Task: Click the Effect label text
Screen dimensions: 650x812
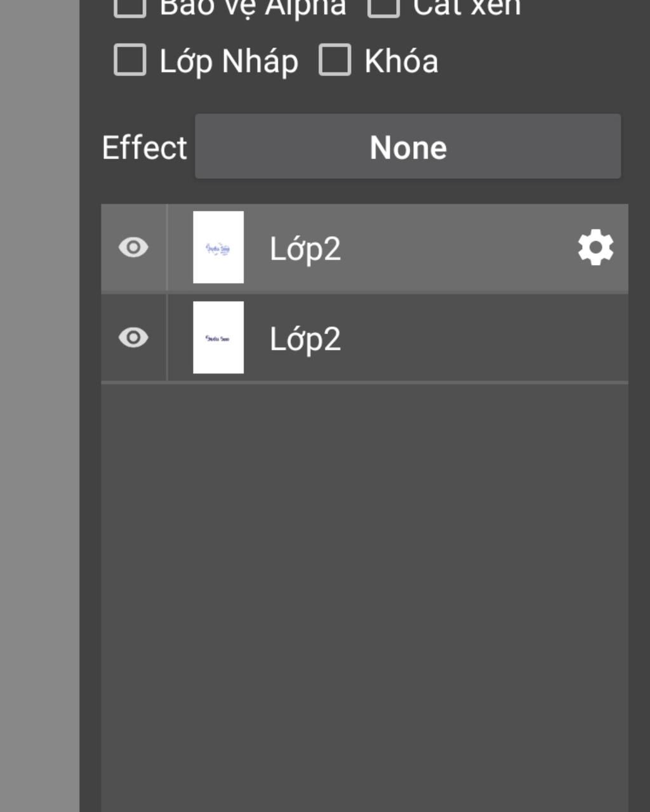Action: [145, 148]
